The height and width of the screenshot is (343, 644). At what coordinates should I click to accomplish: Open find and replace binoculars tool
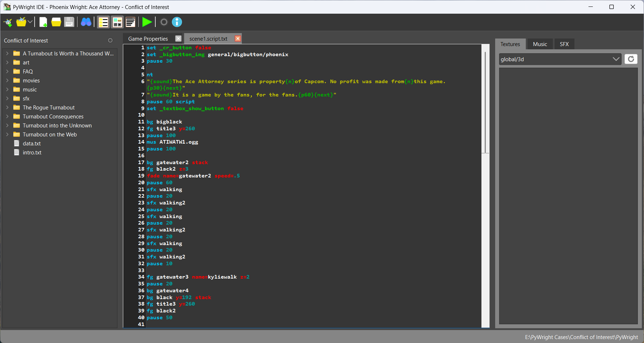(86, 22)
